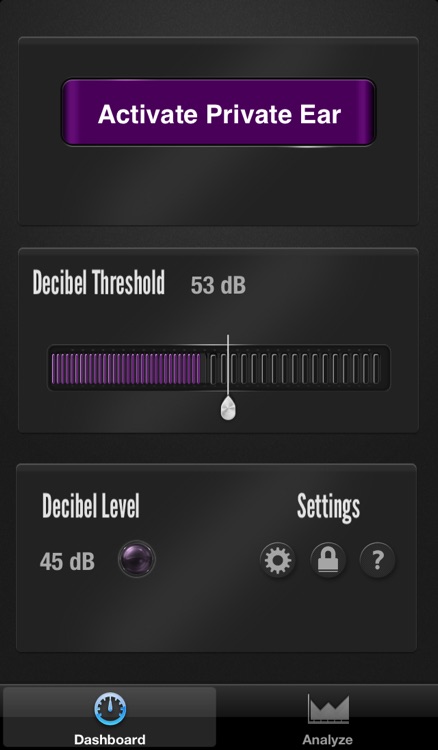Tap the 45 dB level reading
The height and width of the screenshot is (750, 438).
point(67,562)
